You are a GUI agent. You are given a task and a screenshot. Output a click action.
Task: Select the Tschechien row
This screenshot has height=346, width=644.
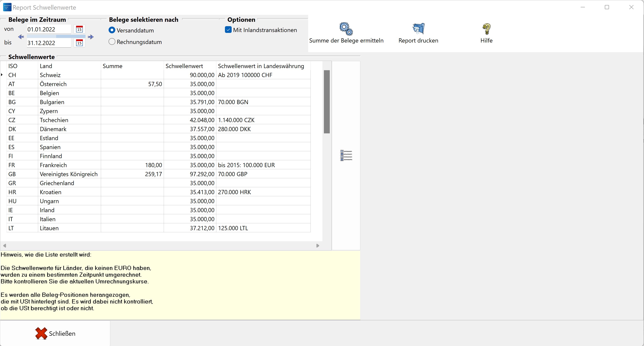click(158, 120)
